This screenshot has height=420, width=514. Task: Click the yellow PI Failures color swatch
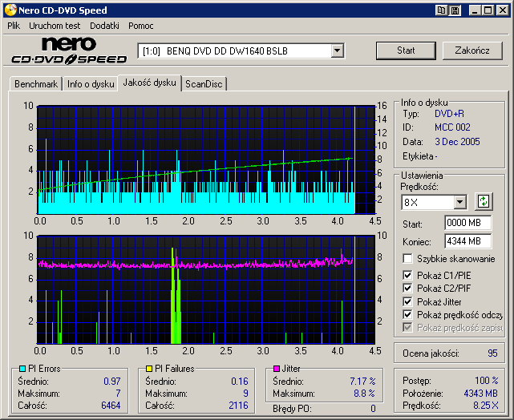coord(149,369)
